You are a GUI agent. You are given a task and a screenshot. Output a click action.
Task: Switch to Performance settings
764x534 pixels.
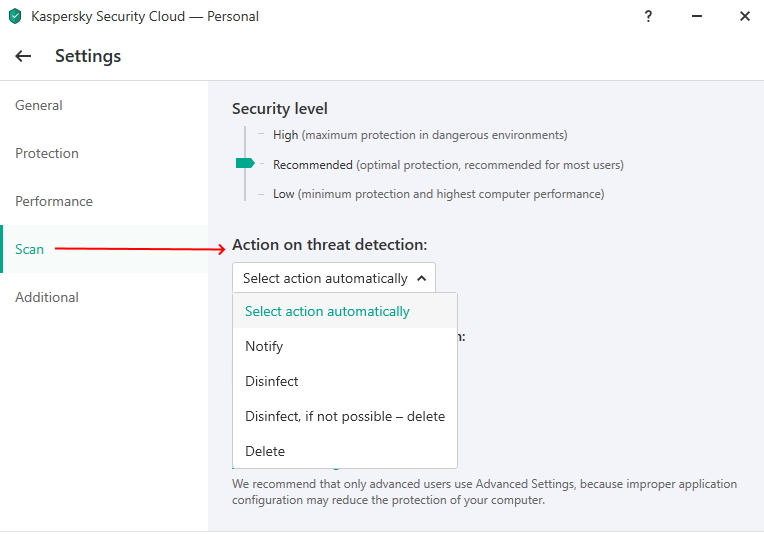point(54,201)
